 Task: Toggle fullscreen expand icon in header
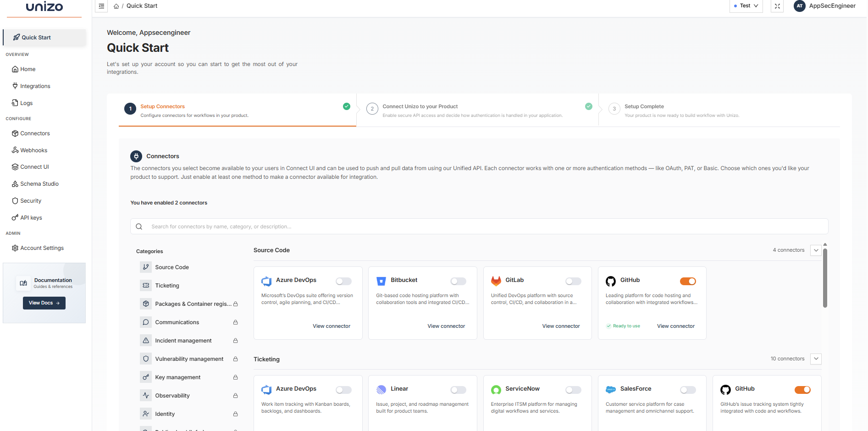pos(777,6)
